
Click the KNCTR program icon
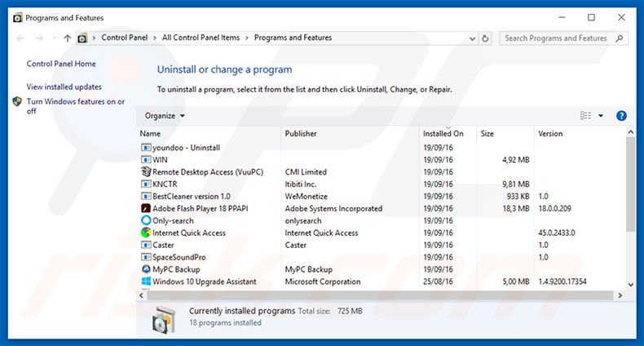(x=146, y=184)
